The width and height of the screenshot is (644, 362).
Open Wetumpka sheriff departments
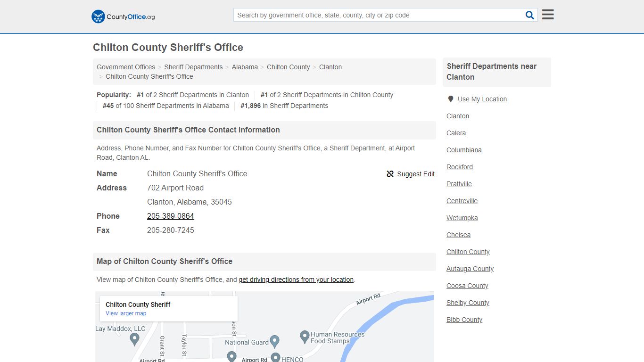coord(462,218)
